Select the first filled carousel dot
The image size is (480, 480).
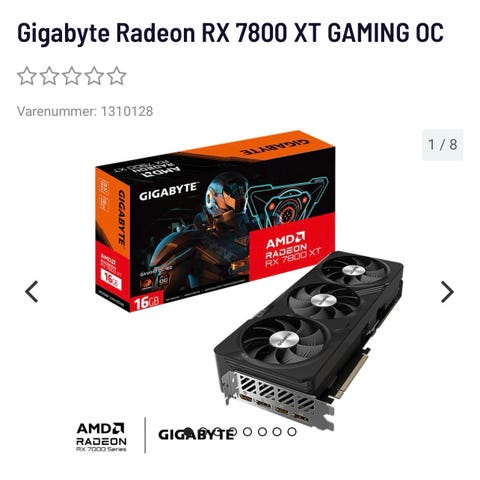click(188, 432)
